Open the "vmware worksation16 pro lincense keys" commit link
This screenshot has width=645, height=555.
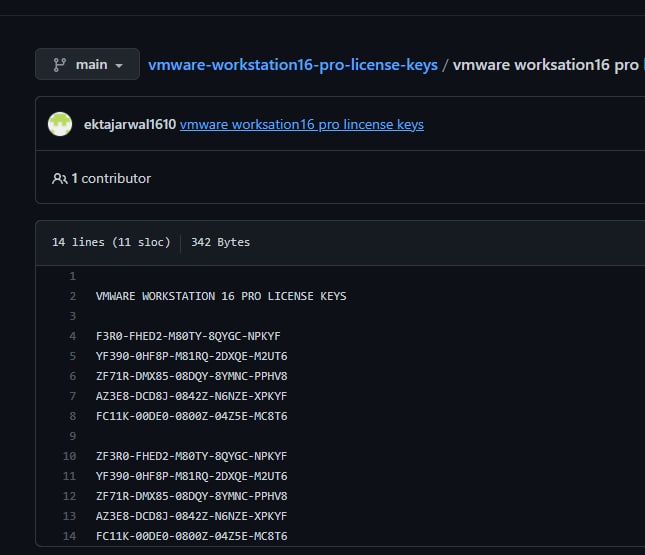click(x=302, y=125)
